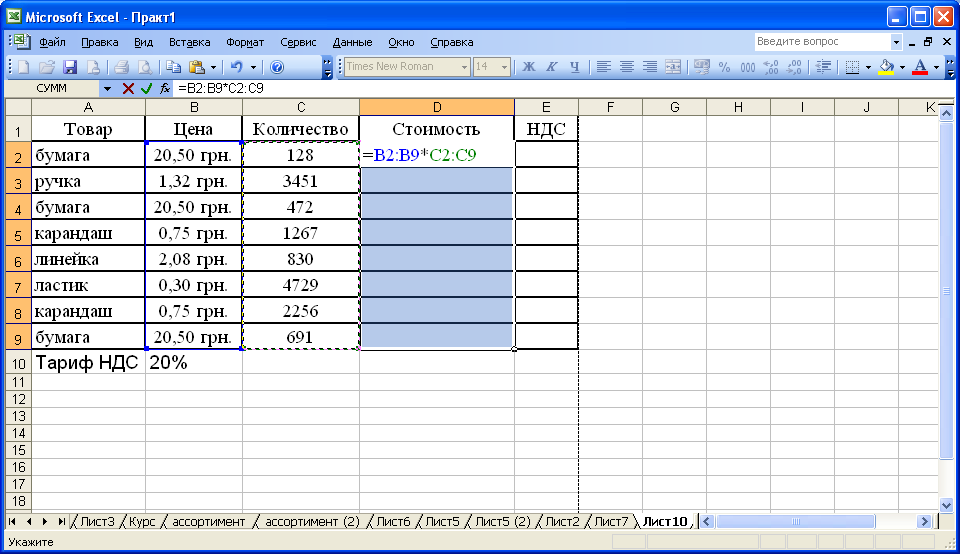Open Print Preview icon

[x=144, y=67]
